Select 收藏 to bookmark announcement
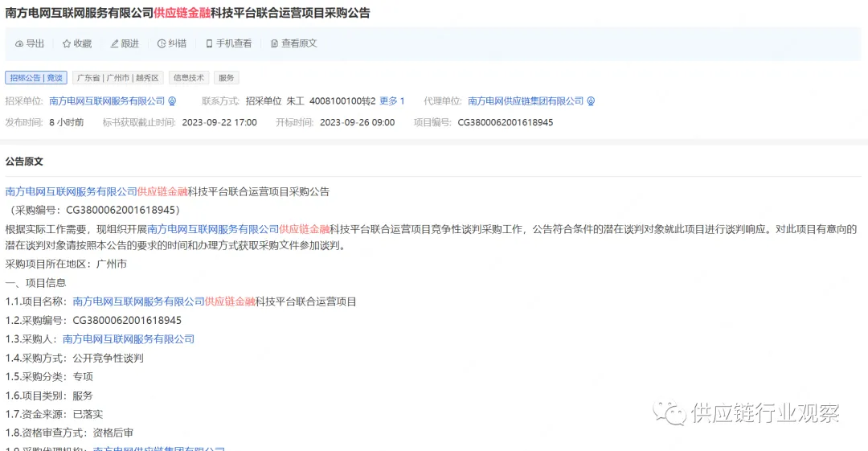 [x=77, y=43]
